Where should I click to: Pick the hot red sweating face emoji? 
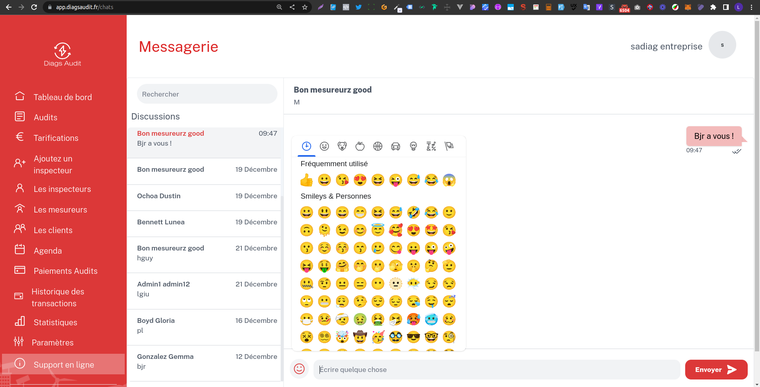413,320
